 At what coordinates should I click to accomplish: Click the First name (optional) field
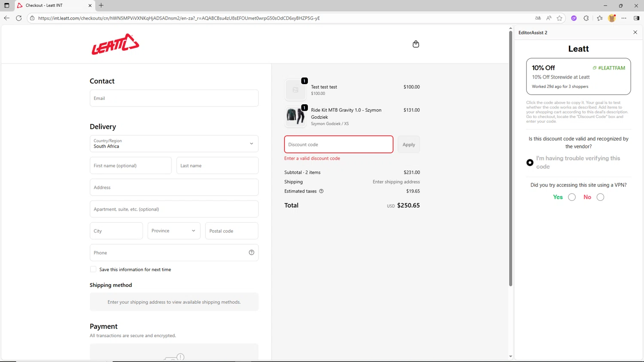pyautogui.click(x=131, y=166)
